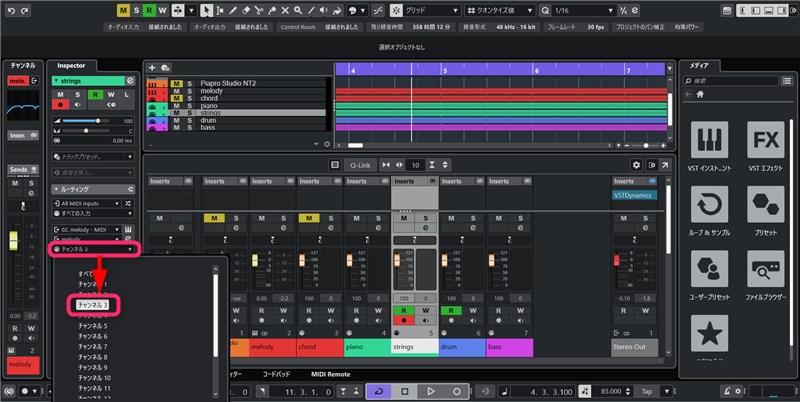Toggle global Mute state M button in toolbar
The image size is (800, 402).
point(123,10)
